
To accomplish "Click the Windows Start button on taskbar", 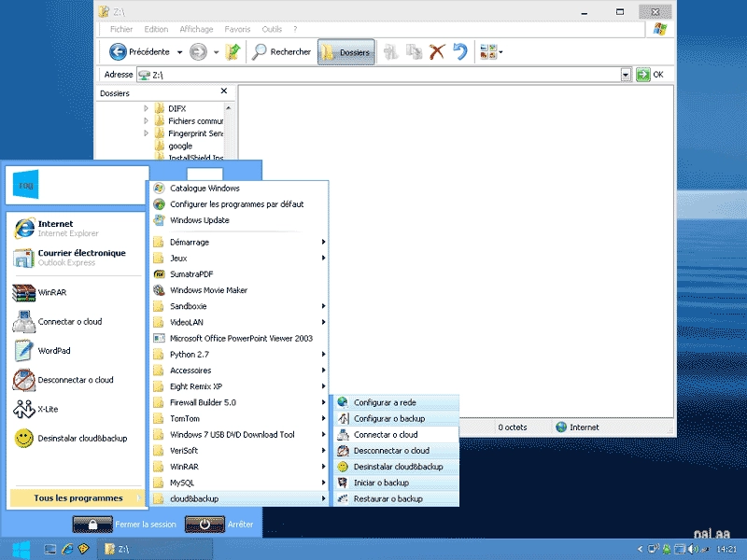I will pos(21,549).
